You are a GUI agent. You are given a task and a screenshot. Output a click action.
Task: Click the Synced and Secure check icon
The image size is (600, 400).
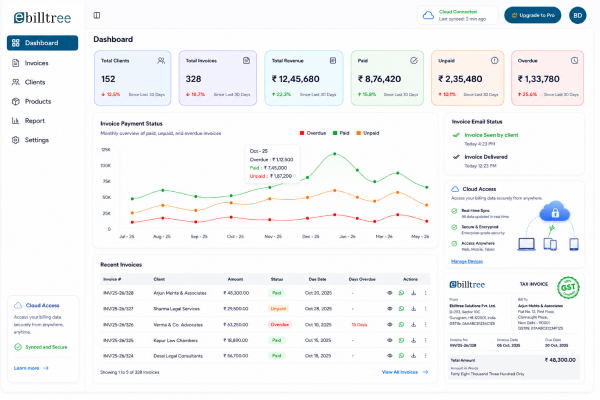18,347
